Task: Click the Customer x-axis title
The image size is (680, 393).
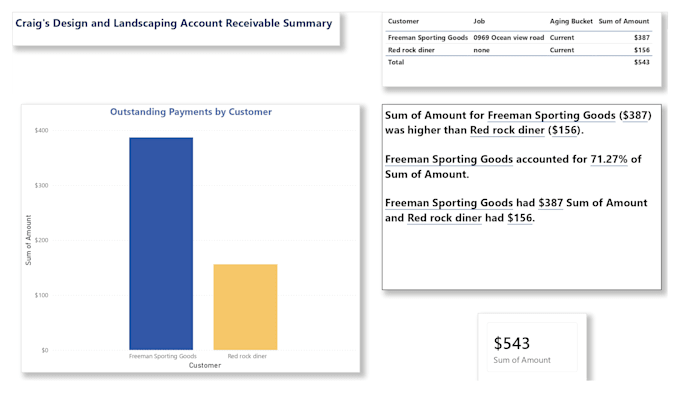Action: point(205,365)
